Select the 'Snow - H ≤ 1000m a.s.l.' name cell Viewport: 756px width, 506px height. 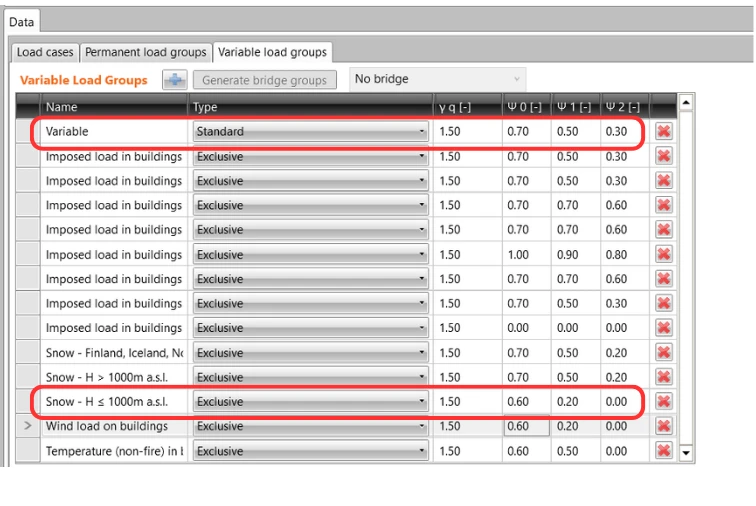point(114,401)
